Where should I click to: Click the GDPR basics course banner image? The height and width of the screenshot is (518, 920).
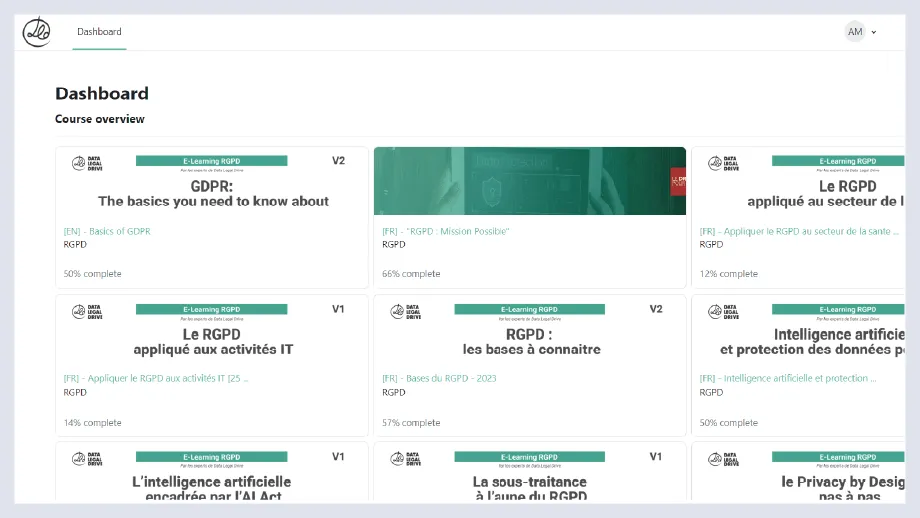click(x=212, y=181)
